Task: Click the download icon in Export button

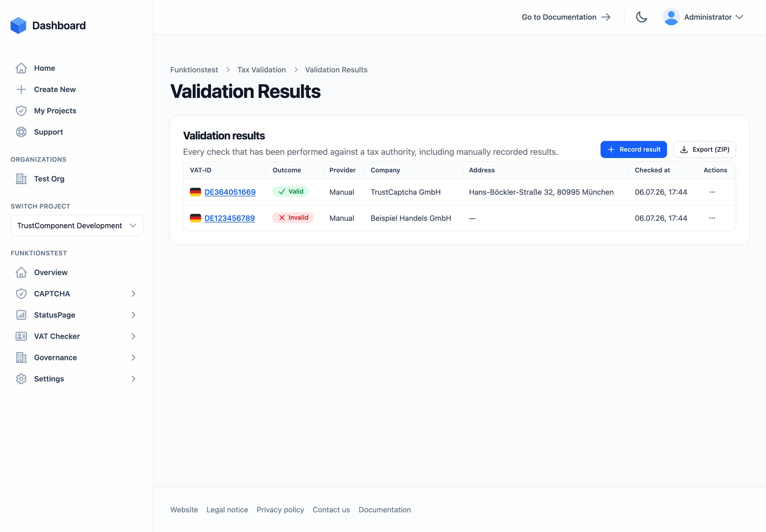Action: pyautogui.click(x=684, y=149)
